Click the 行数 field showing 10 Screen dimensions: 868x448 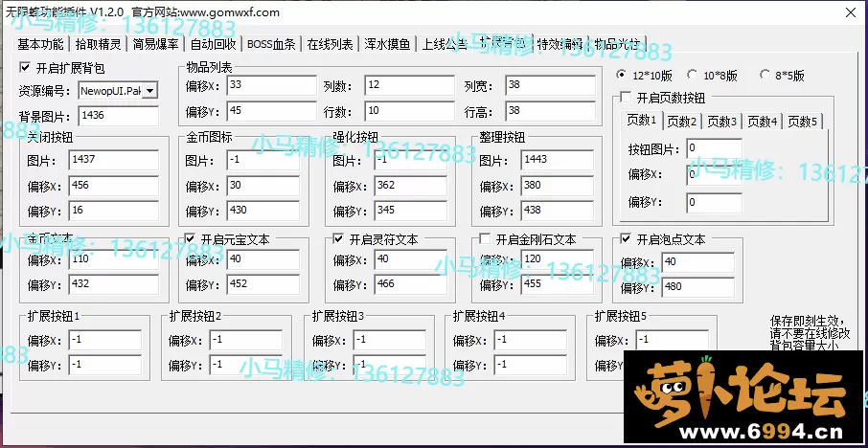click(409, 111)
